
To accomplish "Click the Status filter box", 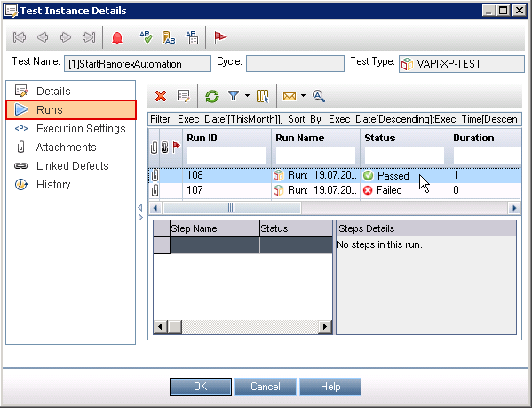I will click(404, 156).
